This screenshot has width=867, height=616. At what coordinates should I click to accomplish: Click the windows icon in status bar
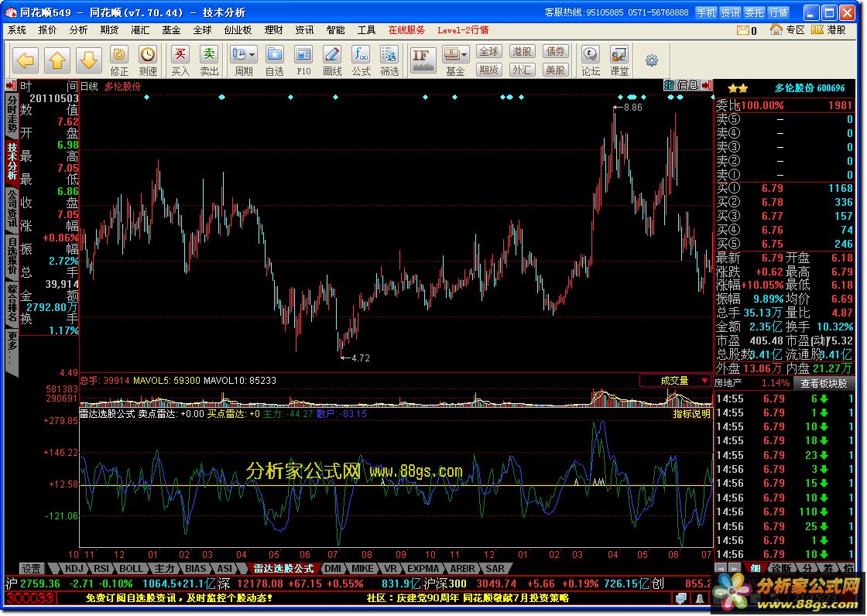(681, 598)
